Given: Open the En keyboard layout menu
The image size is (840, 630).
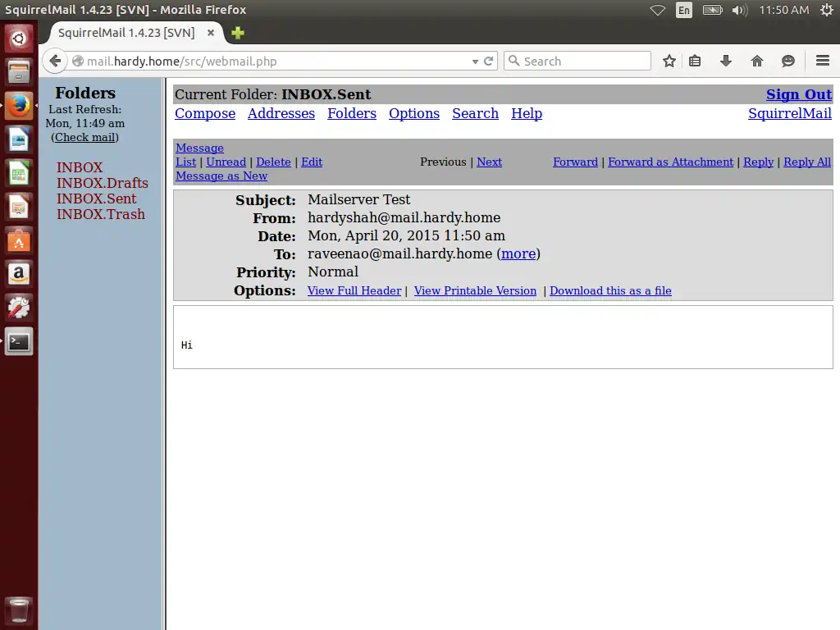Looking at the screenshot, I should pos(683,10).
